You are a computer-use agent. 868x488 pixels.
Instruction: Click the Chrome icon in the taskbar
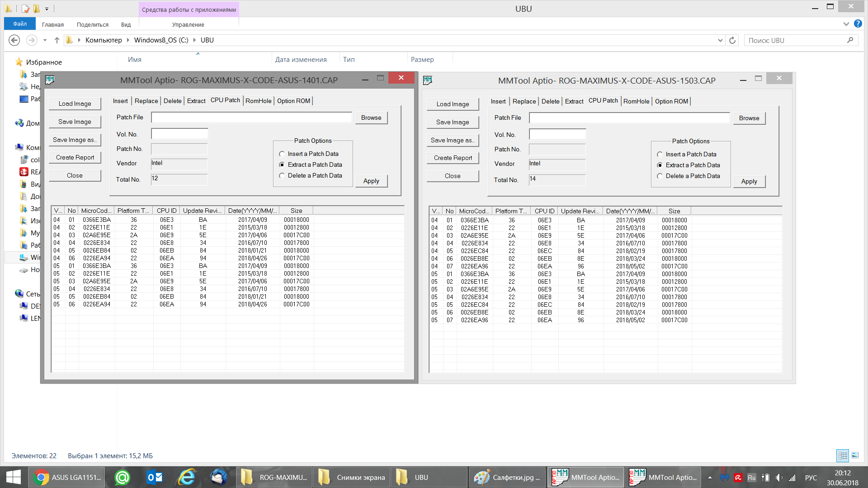coord(41,477)
